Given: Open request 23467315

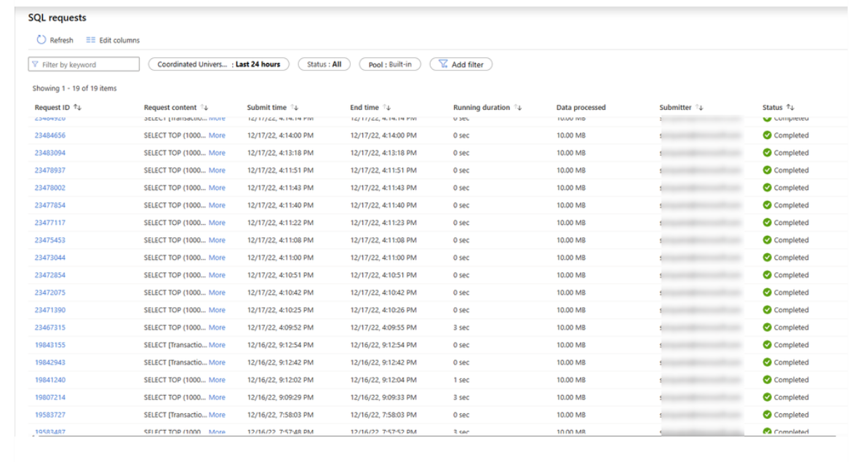Looking at the screenshot, I should tap(49, 327).
